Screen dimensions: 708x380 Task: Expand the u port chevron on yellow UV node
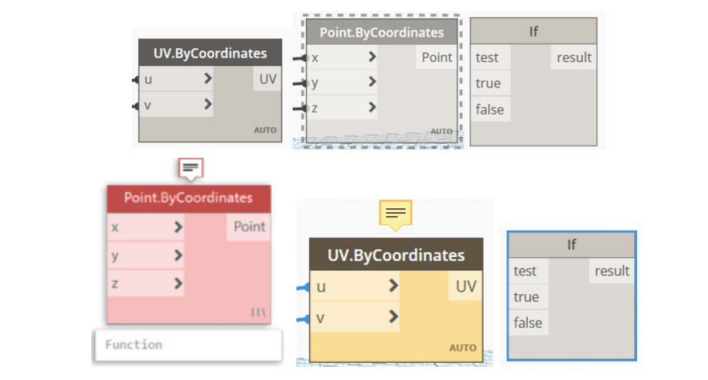pos(393,286)
